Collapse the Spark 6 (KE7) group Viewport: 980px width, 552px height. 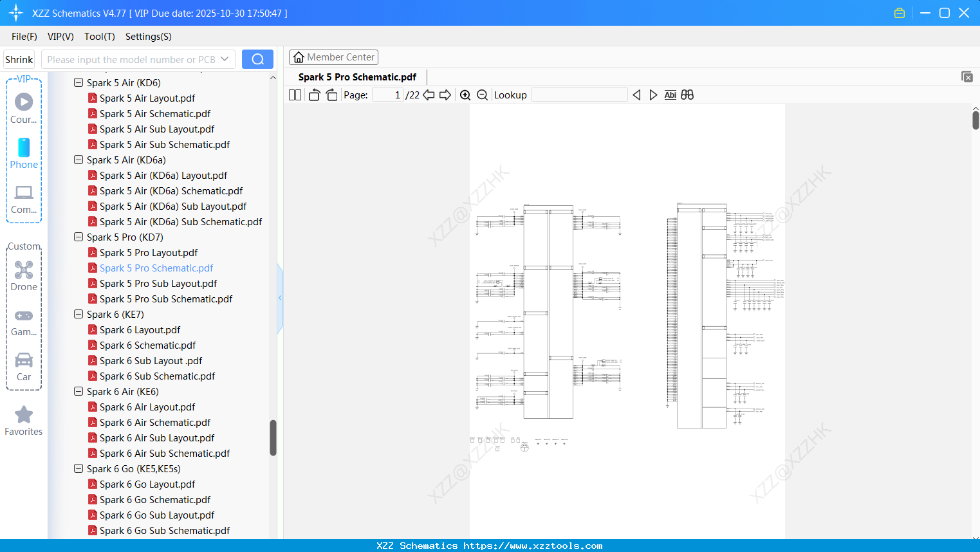[78, 314]
